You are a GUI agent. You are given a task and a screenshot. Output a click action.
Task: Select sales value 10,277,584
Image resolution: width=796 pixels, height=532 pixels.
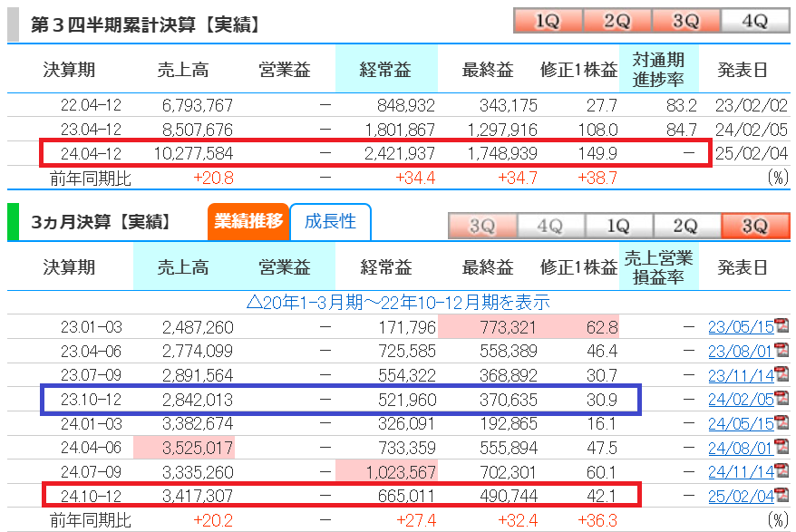point(193,153)
